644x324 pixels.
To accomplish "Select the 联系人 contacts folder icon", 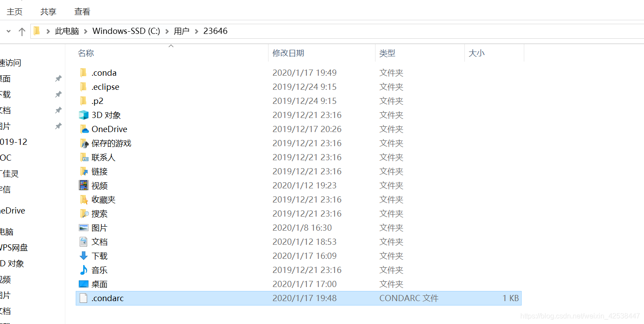I will [84, 157].
